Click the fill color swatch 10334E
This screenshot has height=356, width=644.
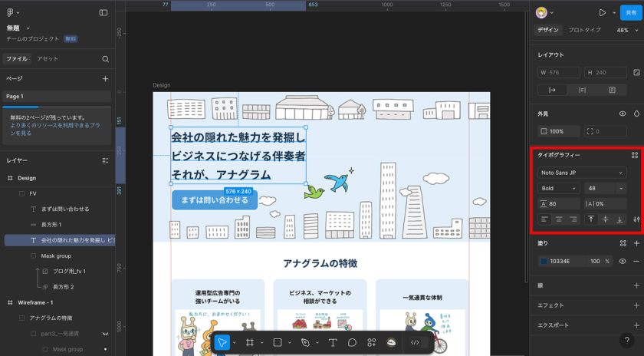(x=543, y=261)
